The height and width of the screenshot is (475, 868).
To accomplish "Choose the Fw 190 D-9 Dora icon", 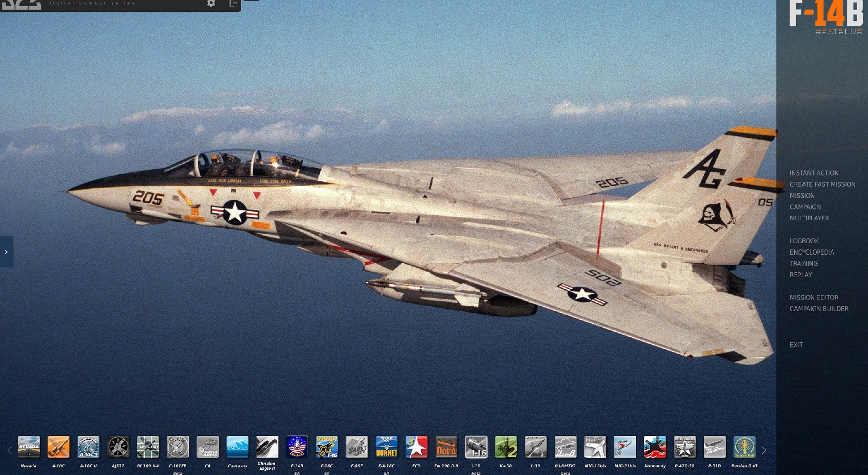I will 446,447.
